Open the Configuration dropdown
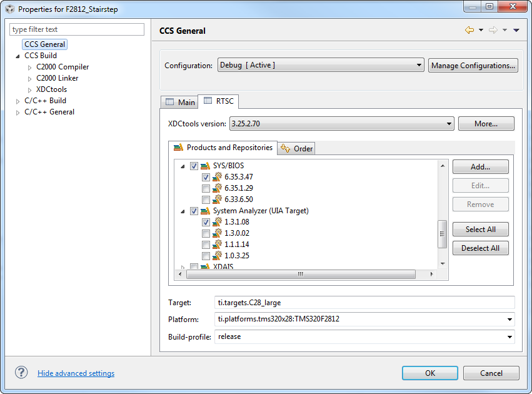 [x=321, y=65]
